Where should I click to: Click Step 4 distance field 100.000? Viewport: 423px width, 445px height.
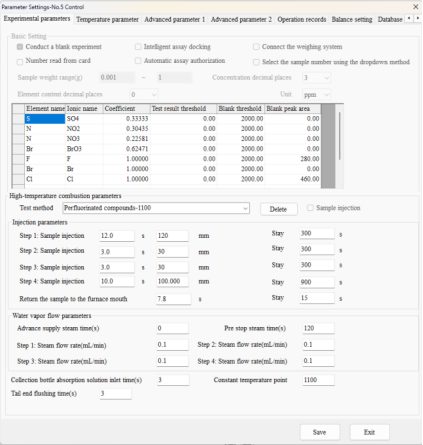pyautogui.click(x=173, y=281)
